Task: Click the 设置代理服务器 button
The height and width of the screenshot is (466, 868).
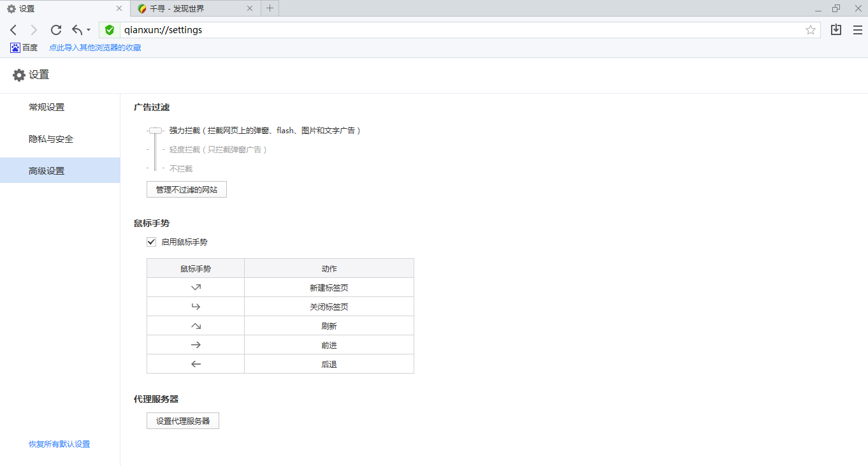Action: coord(183,421)
